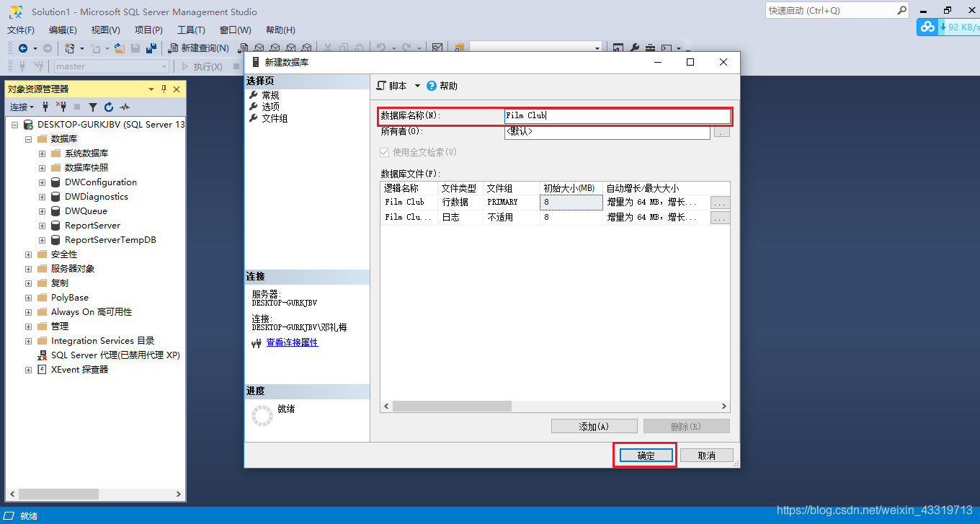Click the open file folder icon

[x=120, y=48]
